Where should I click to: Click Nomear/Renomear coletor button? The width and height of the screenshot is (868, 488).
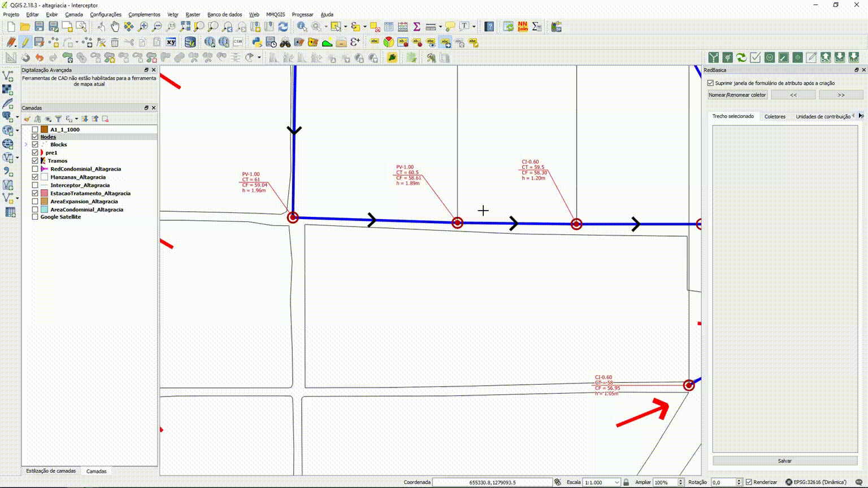pos(737,95)
